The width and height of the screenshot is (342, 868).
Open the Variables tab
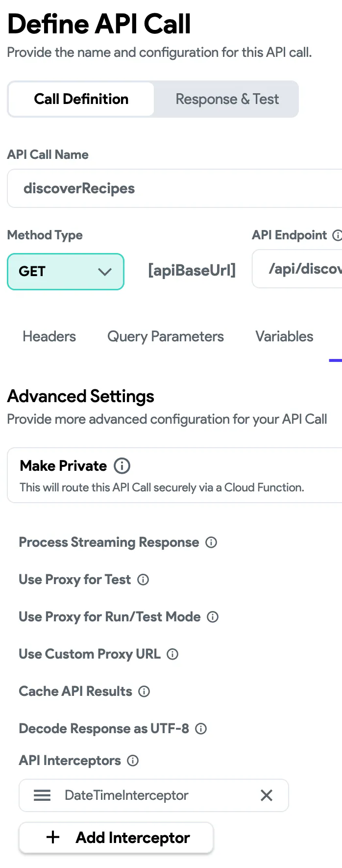(x=284, y=336)
